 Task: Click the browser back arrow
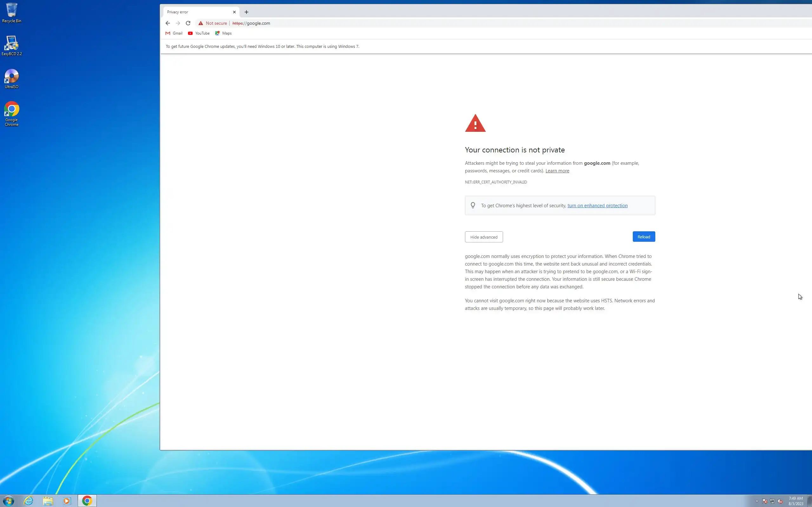point(168,23)
